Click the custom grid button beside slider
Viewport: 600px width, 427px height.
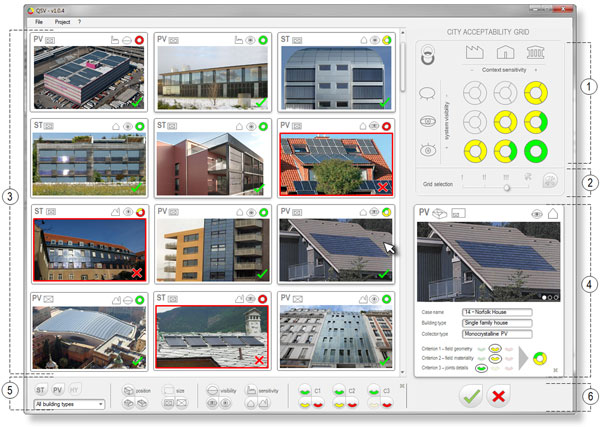(x=549, y=183)
